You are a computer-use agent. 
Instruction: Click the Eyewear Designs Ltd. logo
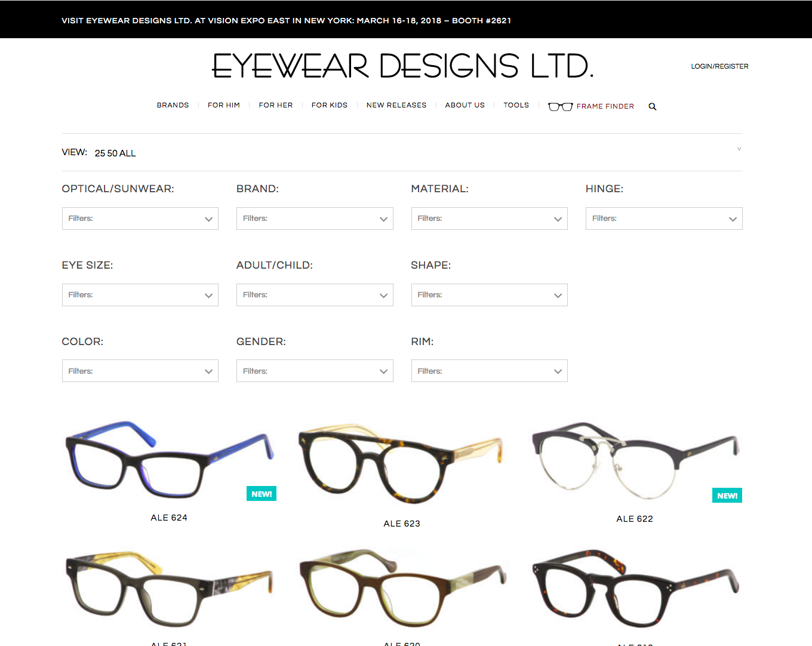coord(403,66)
